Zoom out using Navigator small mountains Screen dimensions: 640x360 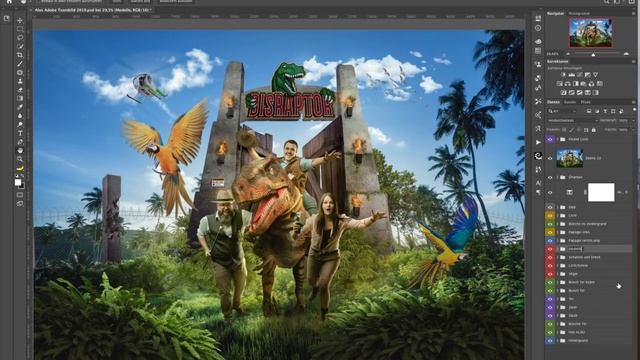click(x=568, y=54)
